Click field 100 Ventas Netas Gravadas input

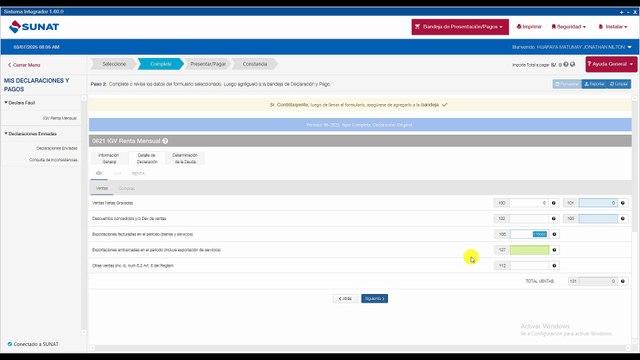pos(529,203)
